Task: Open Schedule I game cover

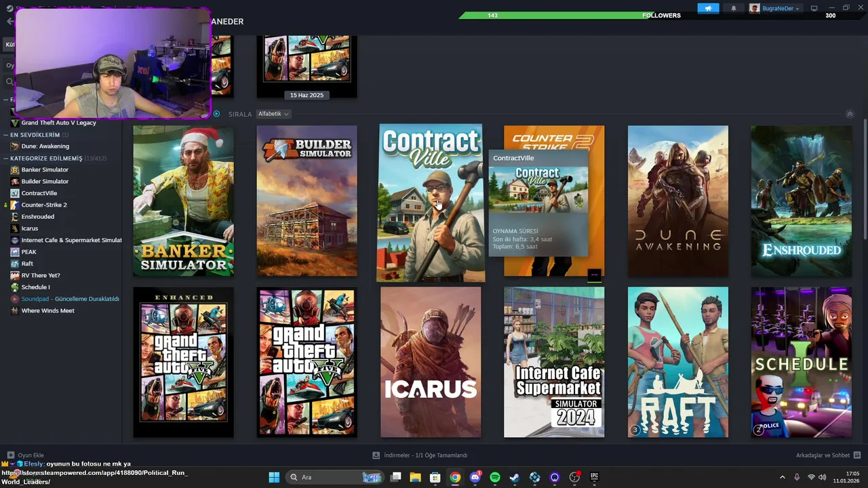Action: coord(802,362)
